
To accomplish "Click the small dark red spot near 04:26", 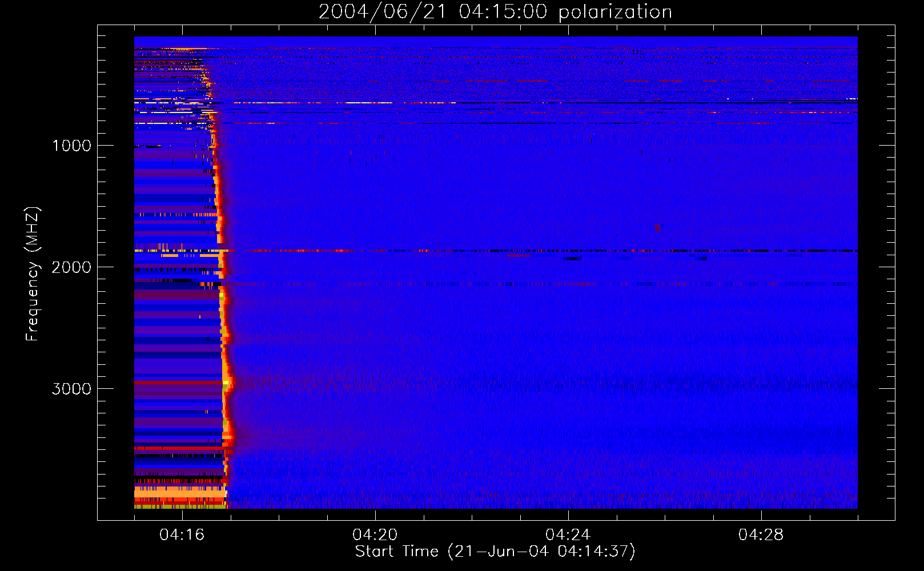I will tap(658, 227).
